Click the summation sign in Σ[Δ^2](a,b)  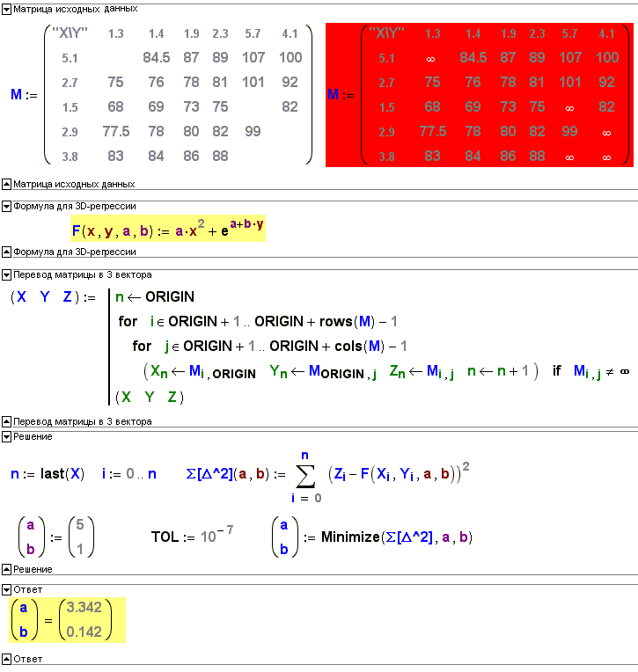pyautogui.click(x=305, y=476)
